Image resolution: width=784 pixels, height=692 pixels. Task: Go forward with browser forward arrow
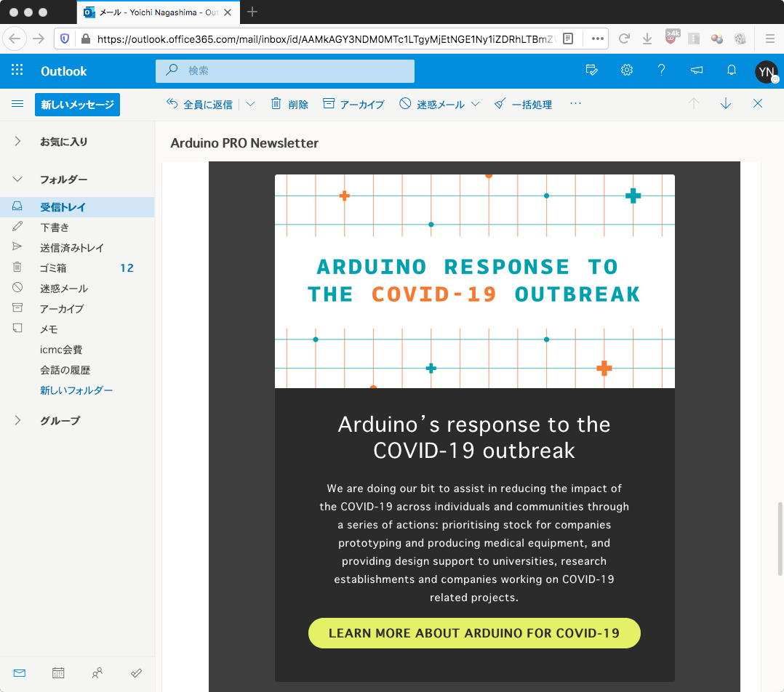pos(39,39)
